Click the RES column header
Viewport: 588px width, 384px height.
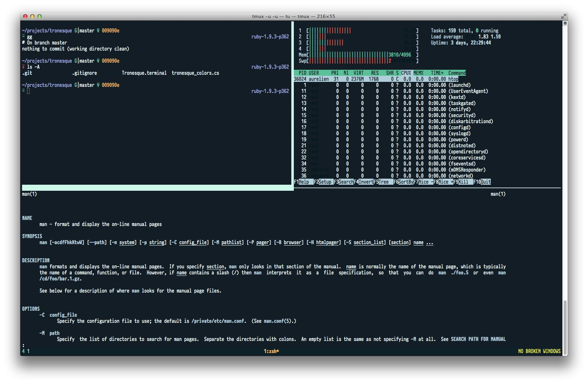pos(375,73)
